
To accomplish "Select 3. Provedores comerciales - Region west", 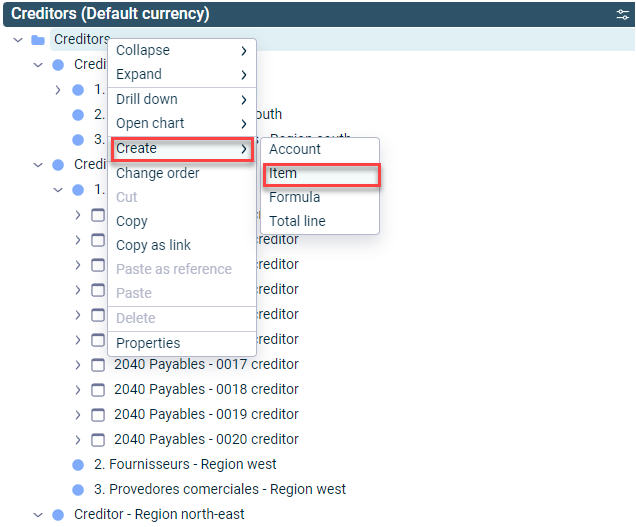I will pyautogui.click(x=220, y=489).
